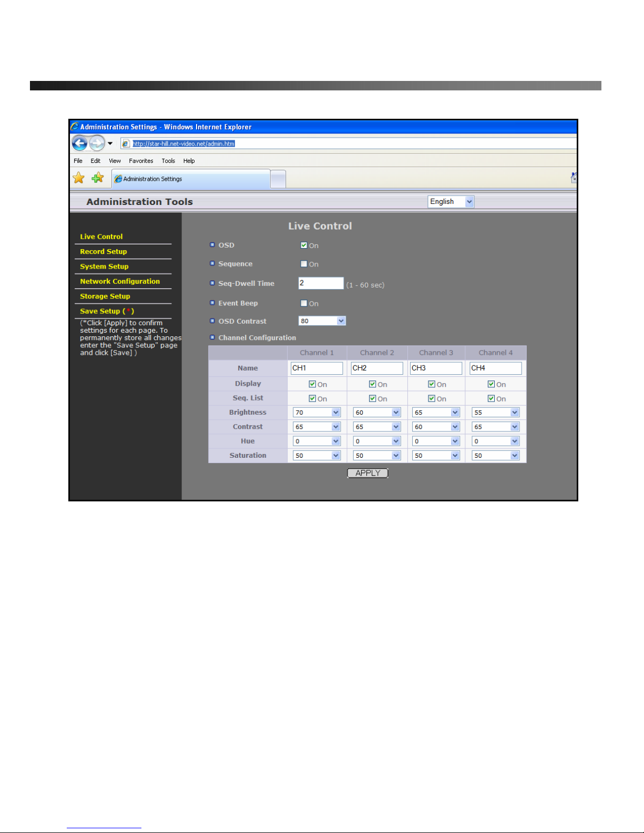The image size is (644, 833).
Task: Toggle the OSD On checkbox
Action: click(x=304, y=245)
